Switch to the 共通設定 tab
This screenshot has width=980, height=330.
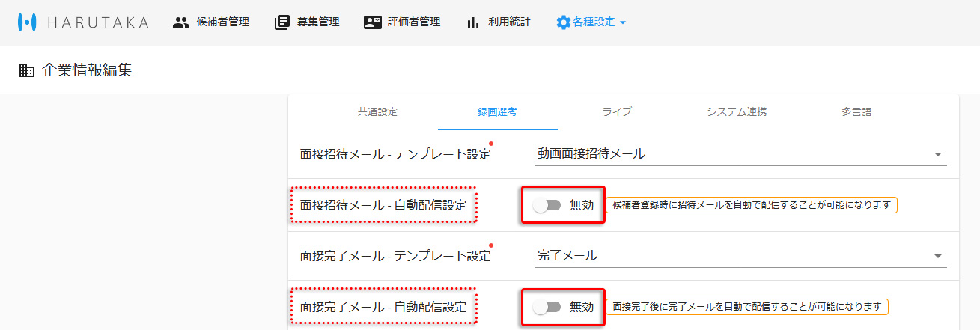pyautogui.click(x=377, y=112)
